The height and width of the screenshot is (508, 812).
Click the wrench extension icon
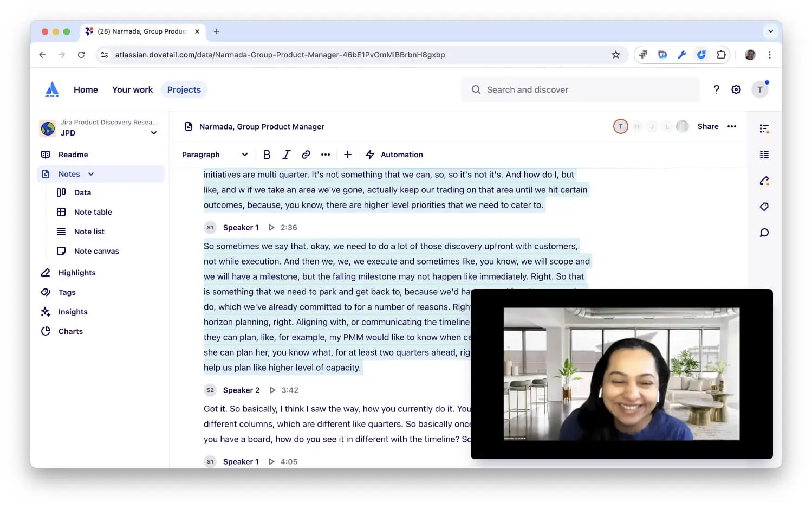tap(682, 55)
